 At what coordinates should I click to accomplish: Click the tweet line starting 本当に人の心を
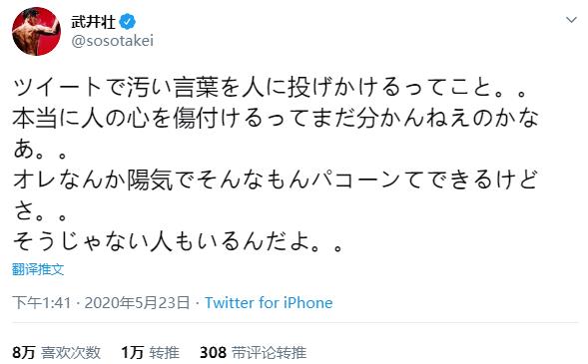click(276, 118)
